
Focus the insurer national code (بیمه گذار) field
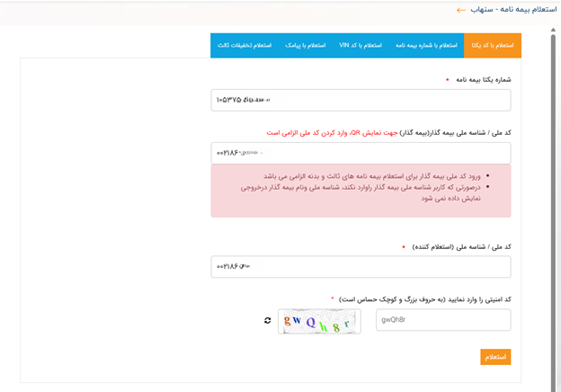click(361, 153)
